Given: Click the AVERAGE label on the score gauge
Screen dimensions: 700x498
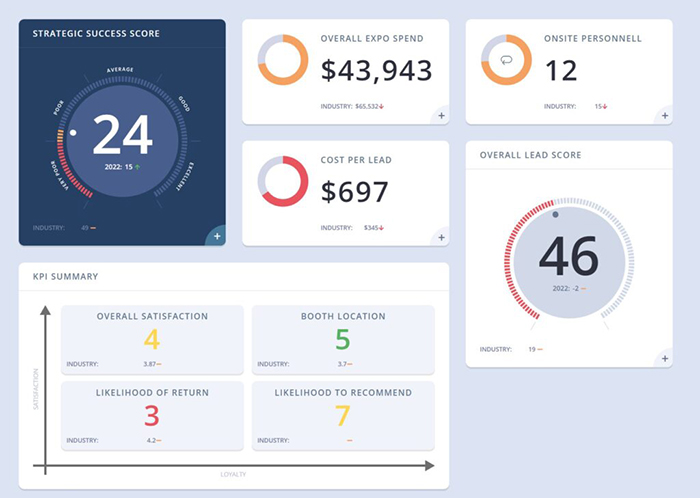Looking at the screenshot, I should tap(120, 70).
